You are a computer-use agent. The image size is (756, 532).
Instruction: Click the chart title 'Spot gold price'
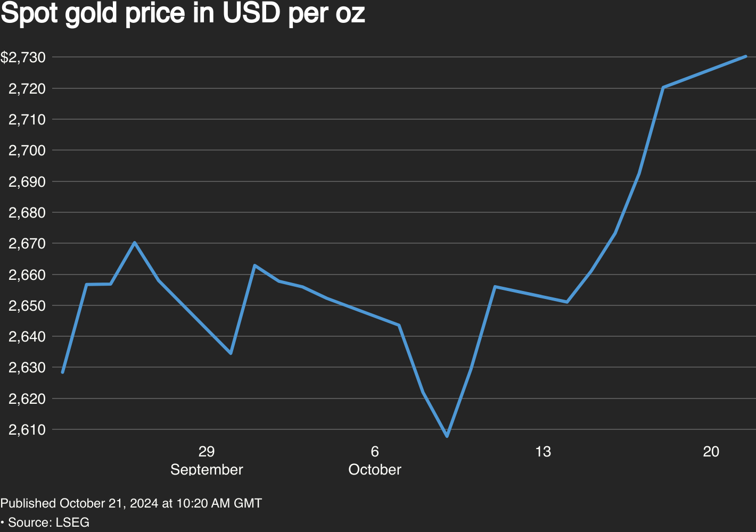(x=183, y=14)
